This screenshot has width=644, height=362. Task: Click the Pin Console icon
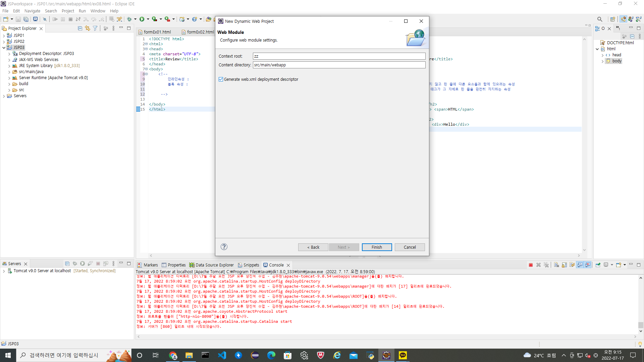tap(598, 265)
